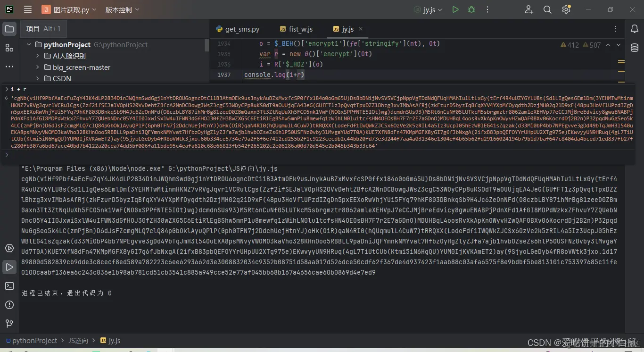The image size is (644, 352).
Task: Start debugging with the bug icon
Action: [471, 9]
